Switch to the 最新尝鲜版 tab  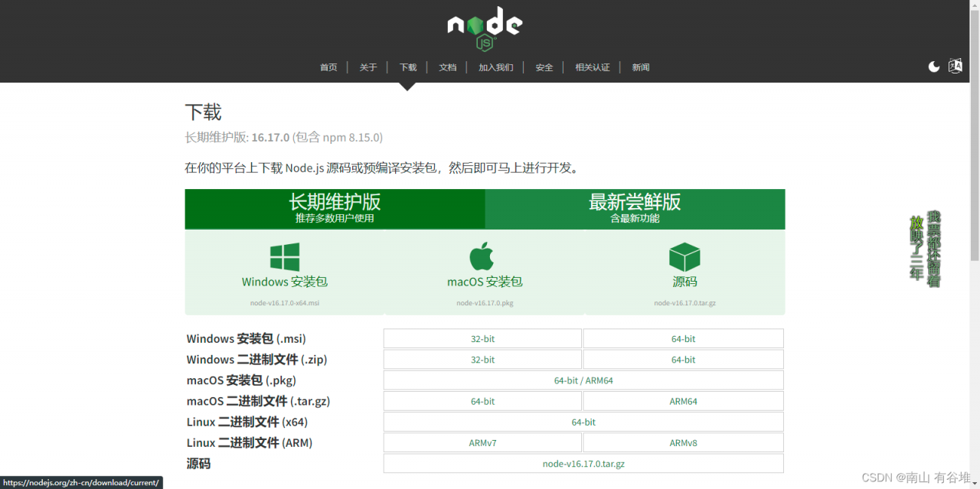[635, 209]
